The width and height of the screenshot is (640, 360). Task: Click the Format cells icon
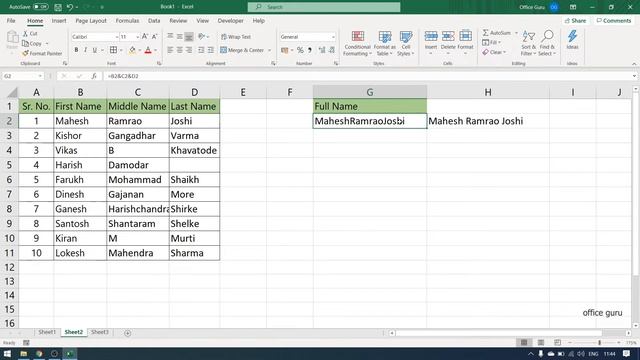(465, 37)
